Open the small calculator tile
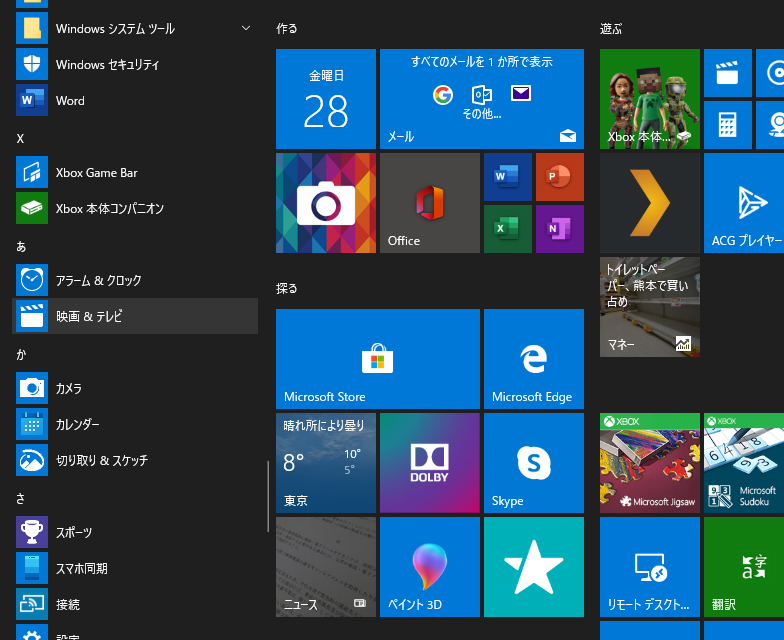The width and height of the screenshot is (784, 640). click(x=728, y=125)
